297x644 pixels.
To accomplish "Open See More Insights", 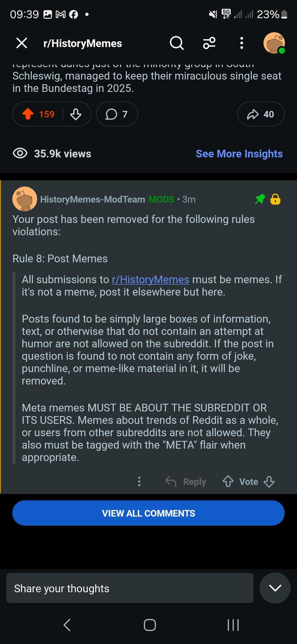I will click(x=239, y=154).
